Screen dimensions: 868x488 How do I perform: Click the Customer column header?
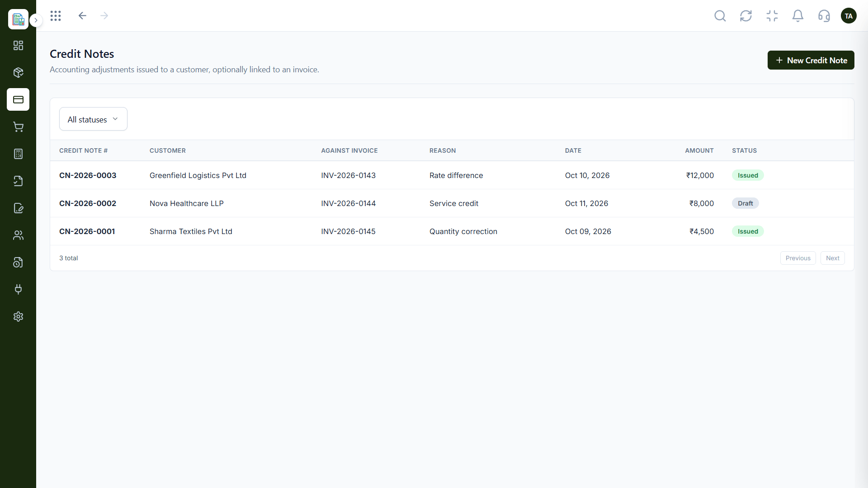click(168, 150)
